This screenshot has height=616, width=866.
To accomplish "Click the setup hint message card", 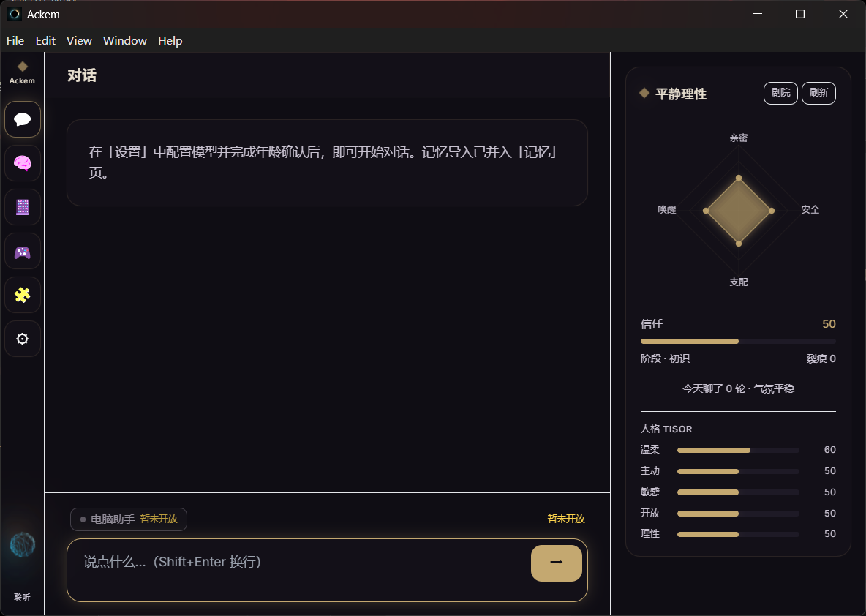I will click(x=327, y=163).
